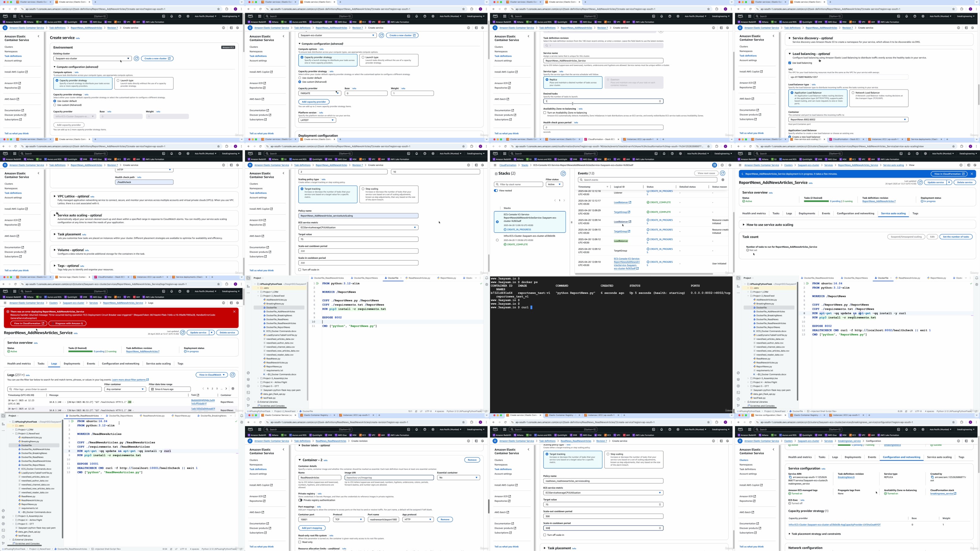Toggle the View nested switch
Screen dimensions: 980x551
pos(496,190)
